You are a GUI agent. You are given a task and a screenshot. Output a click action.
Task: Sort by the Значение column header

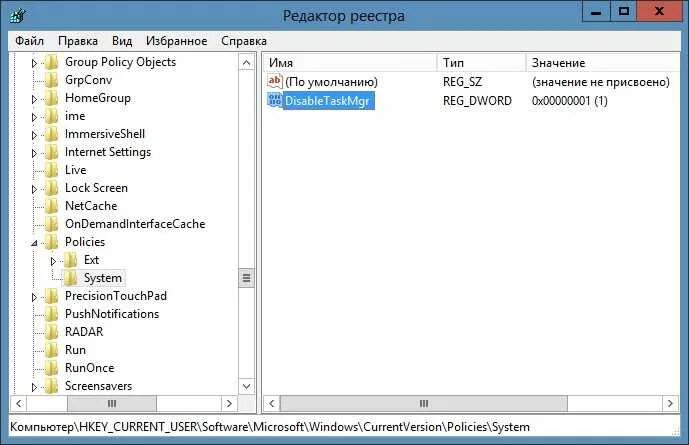[x=603, y=63]
